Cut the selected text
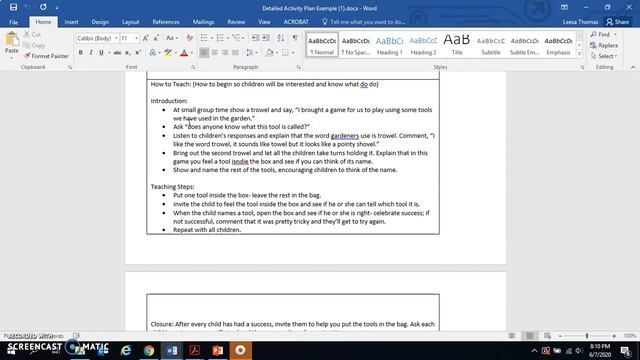Screen dimensions: 640x360 tap(32, 35)
